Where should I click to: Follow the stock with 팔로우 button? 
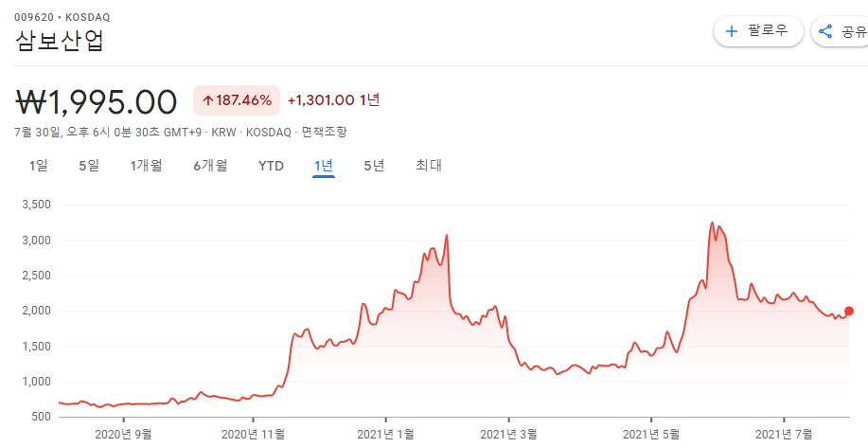point(758,31)
